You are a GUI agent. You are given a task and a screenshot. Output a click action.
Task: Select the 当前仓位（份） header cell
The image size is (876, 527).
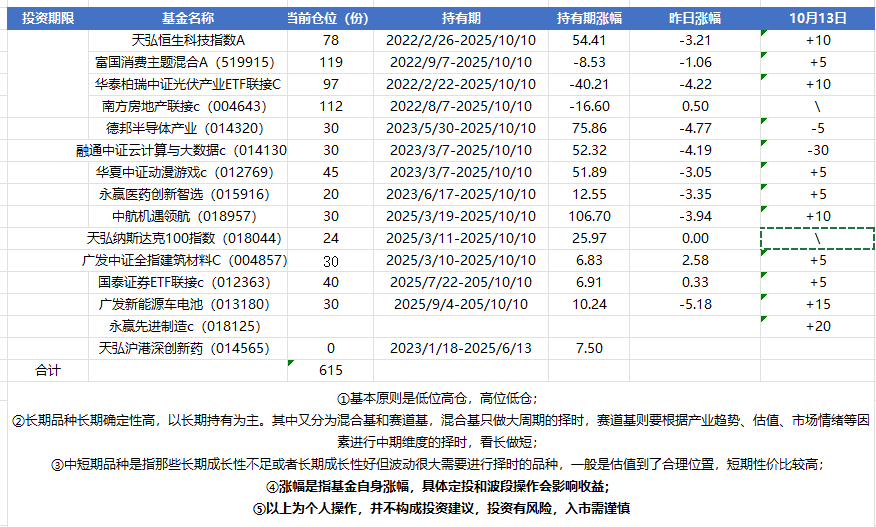point(330,18)
